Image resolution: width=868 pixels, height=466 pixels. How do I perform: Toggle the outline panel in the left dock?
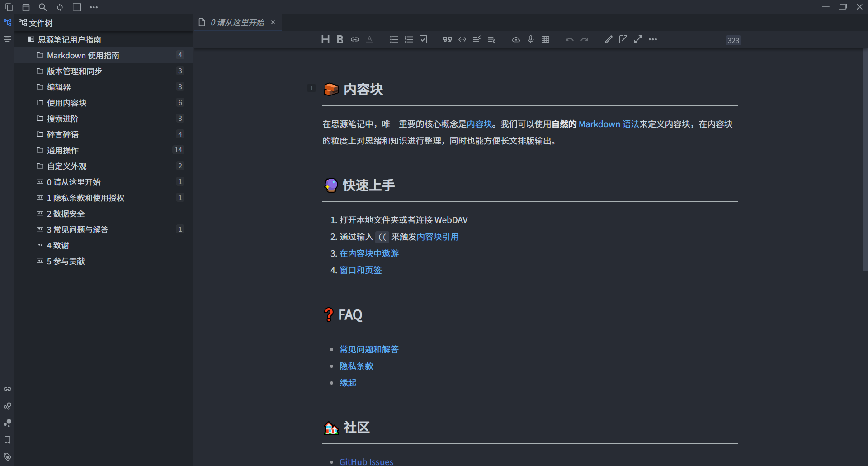click(7, 40)
